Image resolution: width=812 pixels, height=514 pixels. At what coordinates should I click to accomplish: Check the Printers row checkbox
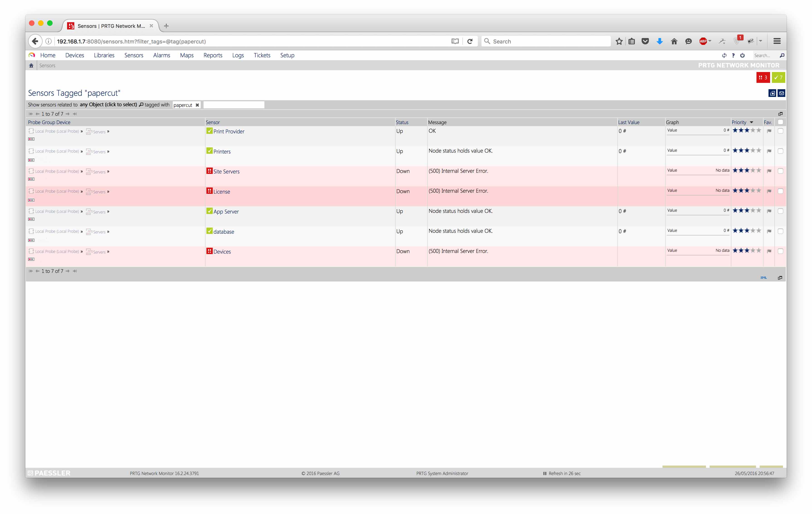click(x=780, y=151)
